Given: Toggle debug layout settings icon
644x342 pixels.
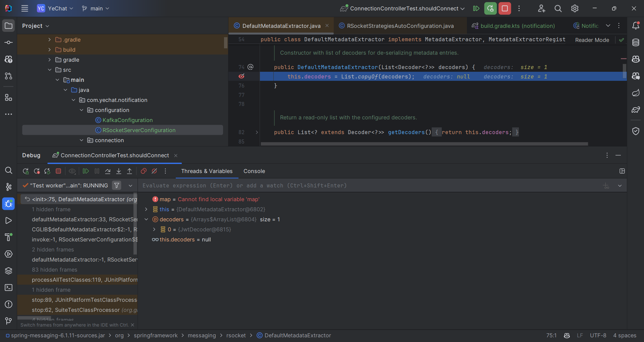Looking at the screenshot, I should click(622, 171).
